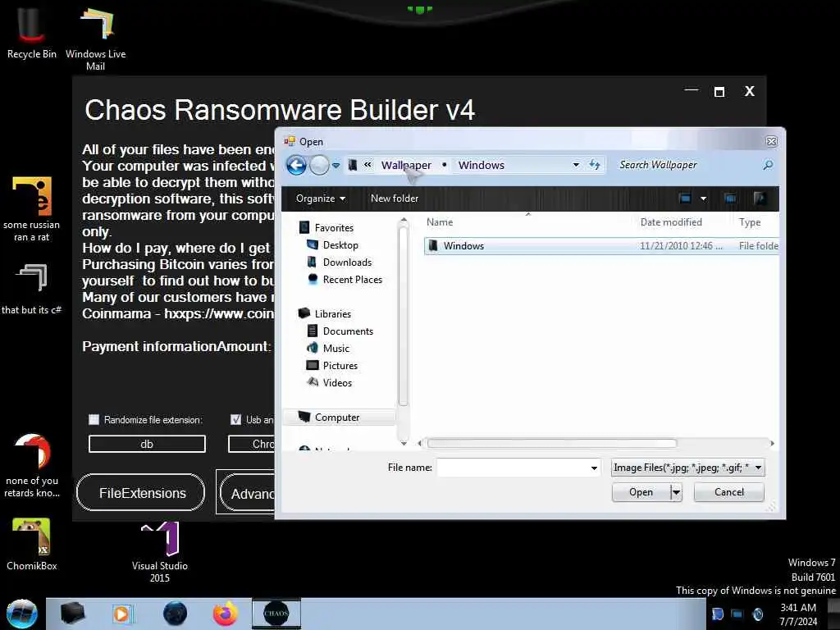Open 'some russian ran a rat' desktop icon
840x630 pixels.
32,209
